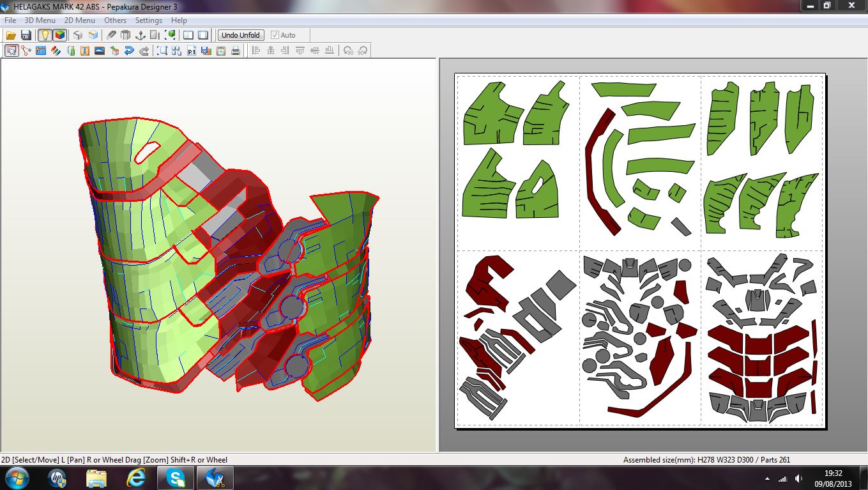
Task: Click the box with green arrow icon
Action: point(114,50)
